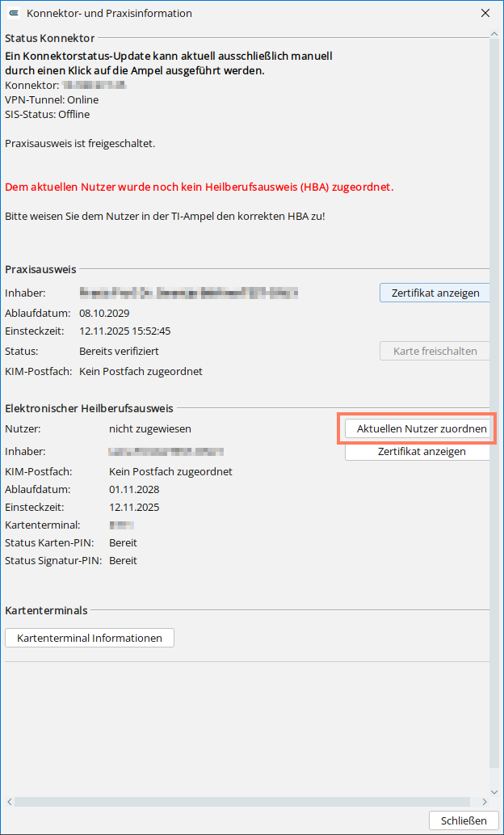504x835 pixels.
Task: Select the red HBA warning message
Action: [199, 188]
